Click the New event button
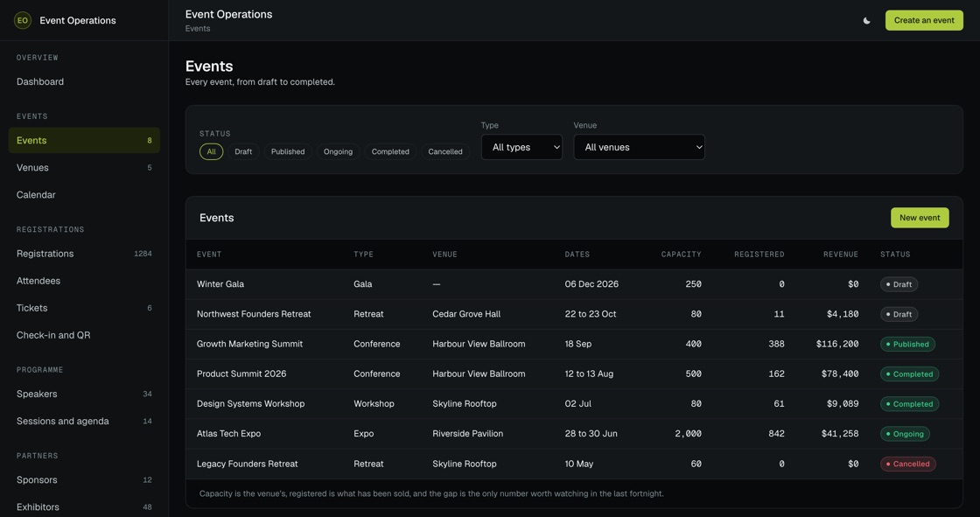This screenshot has height=517, width=980. tap(920, 218)
